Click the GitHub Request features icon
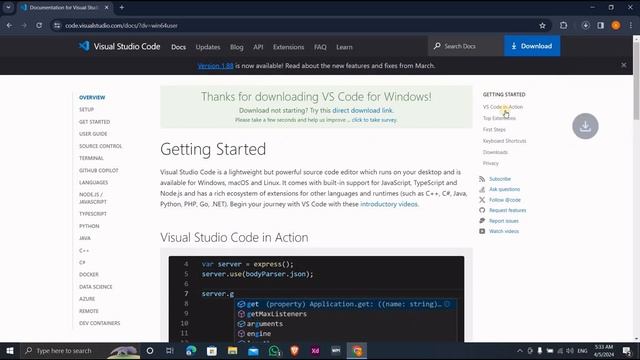The width and height of the screenshot is (640, 360). point(482,210)
